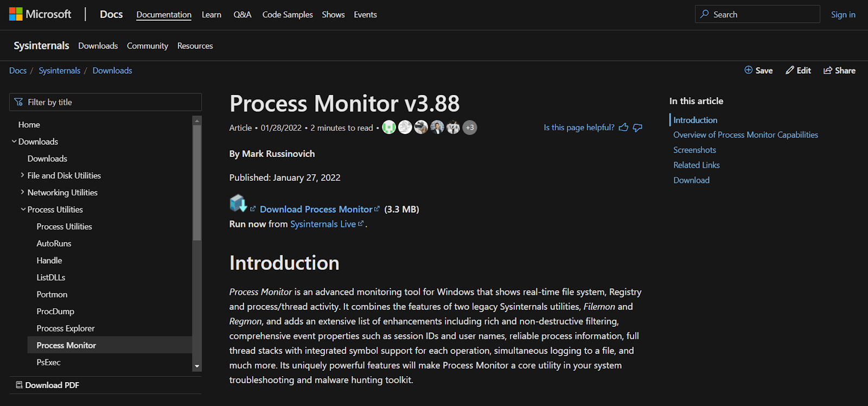Click the Download PDF document icon
This screenshot has width=868, height=406.
click(x=20, y=385)
